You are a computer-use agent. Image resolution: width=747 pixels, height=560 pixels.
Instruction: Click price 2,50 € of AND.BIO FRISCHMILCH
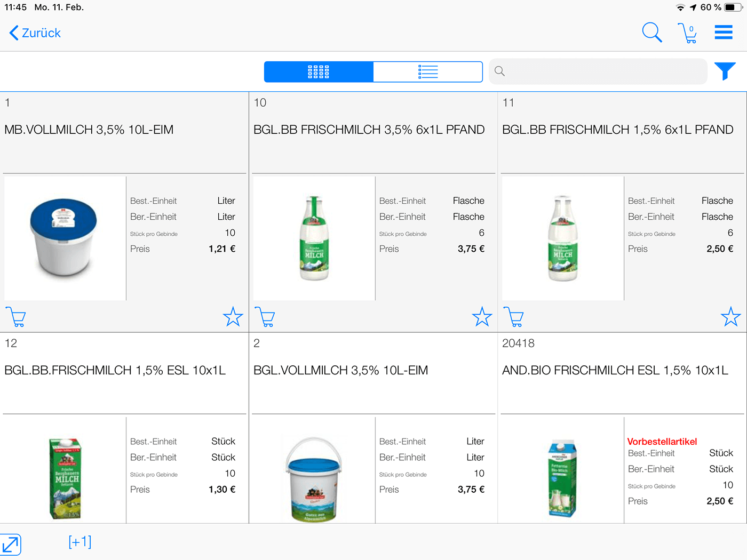pos(720,501)
